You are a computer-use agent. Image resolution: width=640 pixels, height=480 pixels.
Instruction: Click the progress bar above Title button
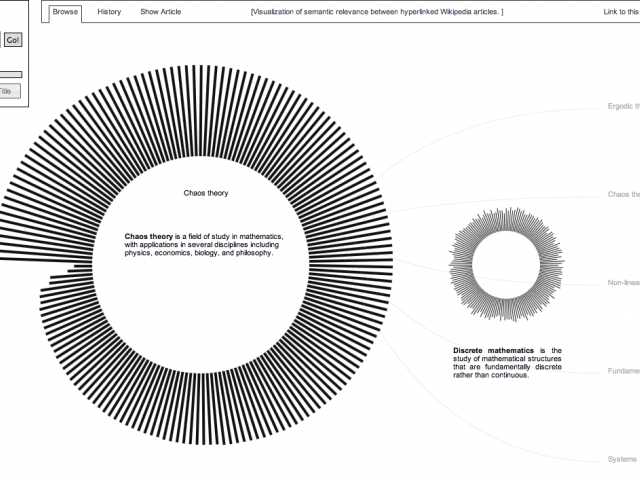[10, 74]
